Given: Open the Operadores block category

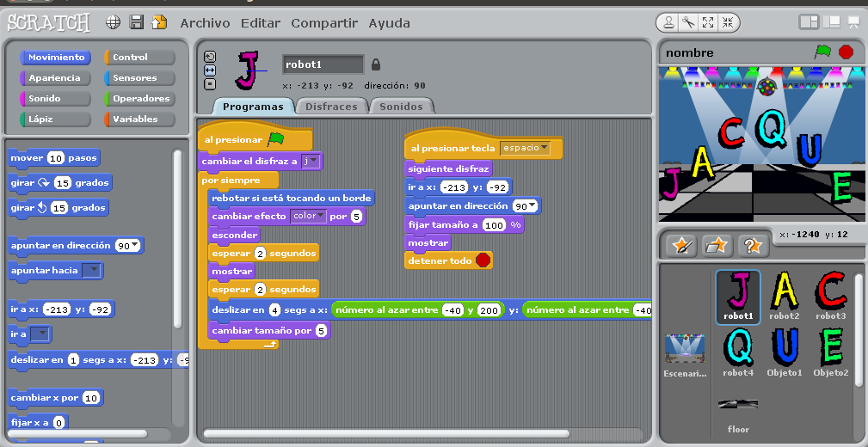Looking at the screenshot, I should click(x=139, y=99).
